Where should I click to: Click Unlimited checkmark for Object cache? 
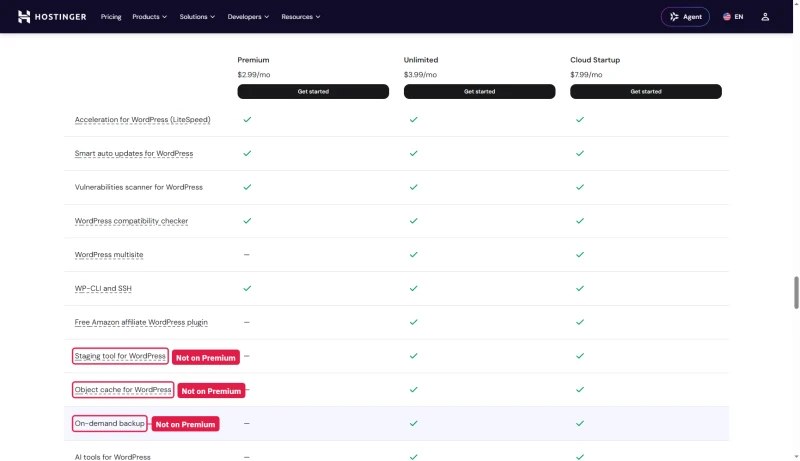pyautogui.click(x=413, y=390)
